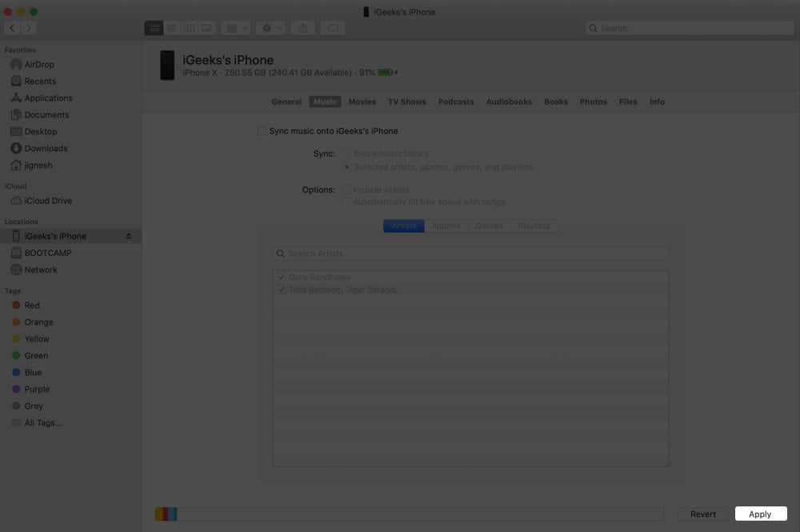Image resolution: width=800 pixels, height=532 pixels.
Task: Eject iGeeks's iPhone from sidebar
Action: click(x=129, y=236)
